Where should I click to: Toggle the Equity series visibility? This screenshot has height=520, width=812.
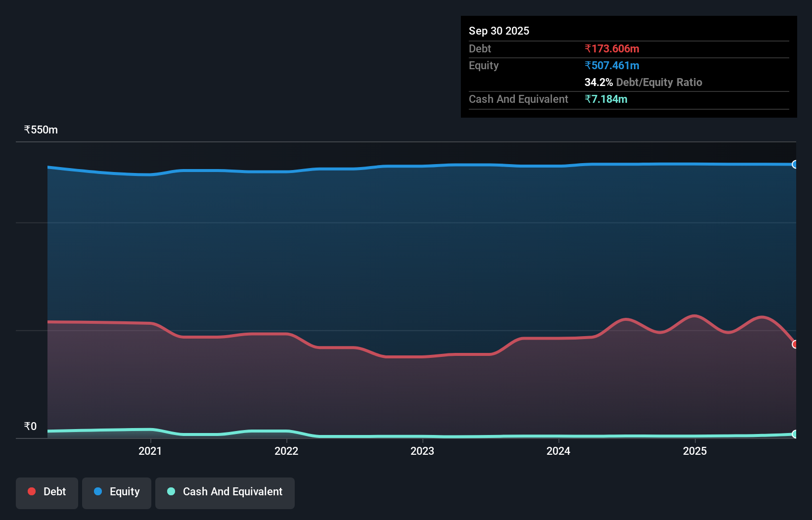click(116, 492)
